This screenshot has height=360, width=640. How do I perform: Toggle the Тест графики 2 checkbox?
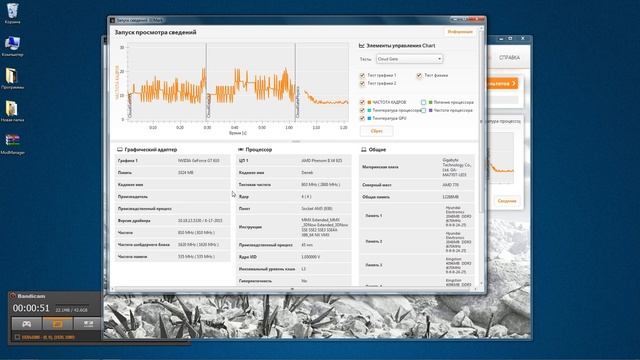pyautogui.click(x=362, y=84)
